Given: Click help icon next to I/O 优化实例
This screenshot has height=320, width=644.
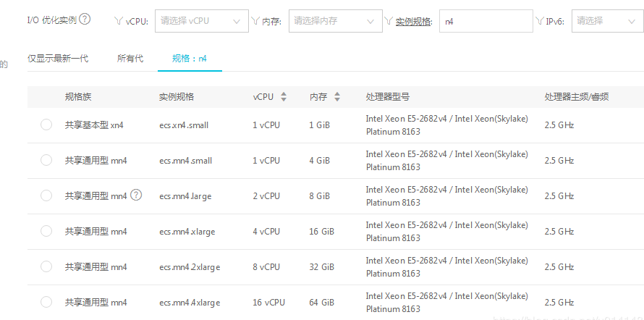Looking at the screenshot, I should point(85,20).
